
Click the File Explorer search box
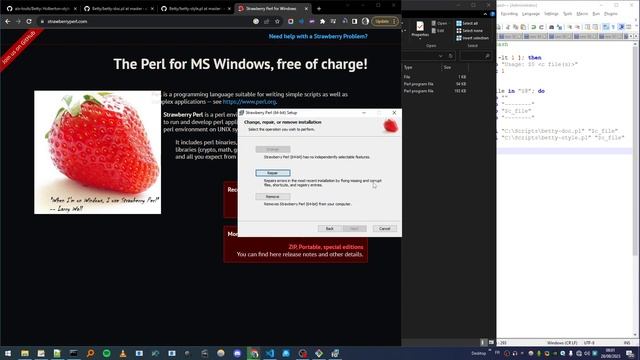[x=476, y=56]
